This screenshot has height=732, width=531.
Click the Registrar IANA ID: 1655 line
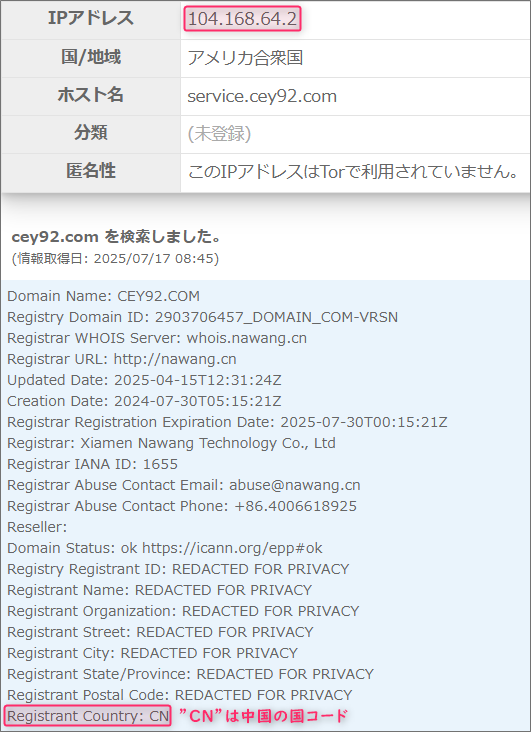(92, 464)
